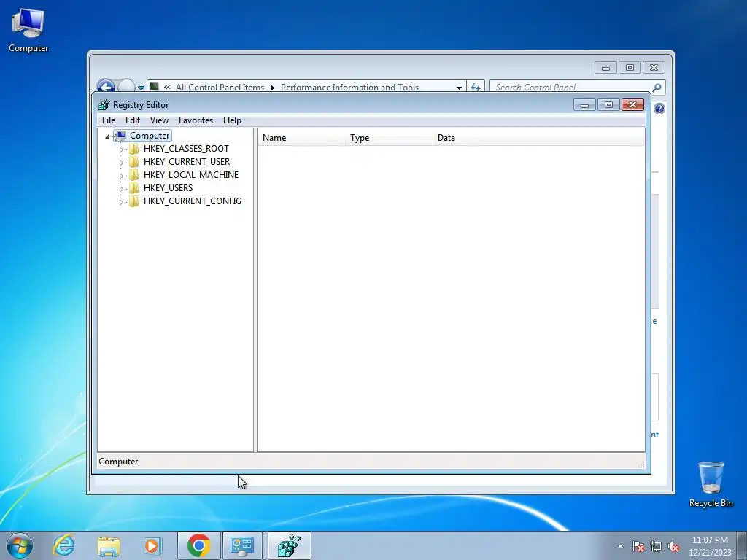Open Windows Explorer from the taskbar
747x560 pixels.
click(109, 545)
